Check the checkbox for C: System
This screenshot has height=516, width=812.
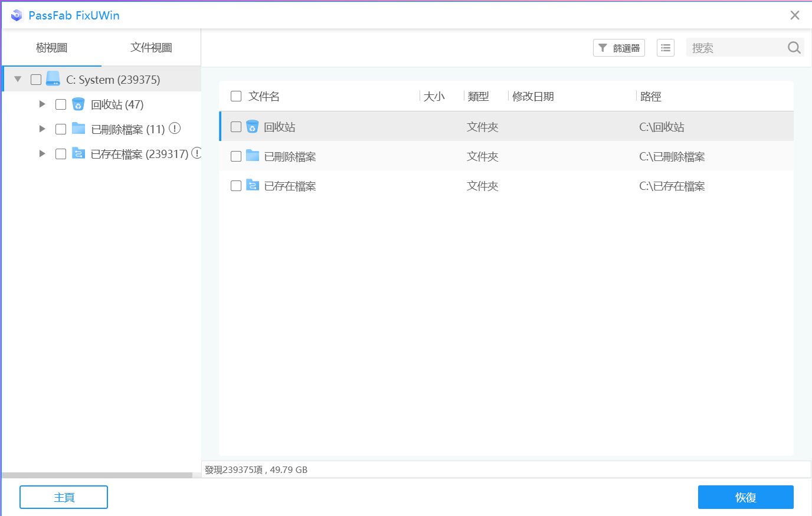pos(35,78)
